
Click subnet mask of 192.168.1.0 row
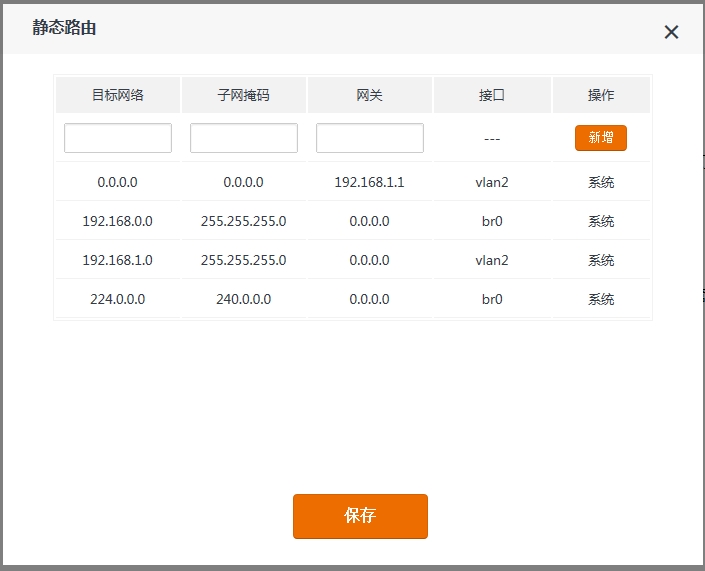pyautogui.click(x=244, y=260)
